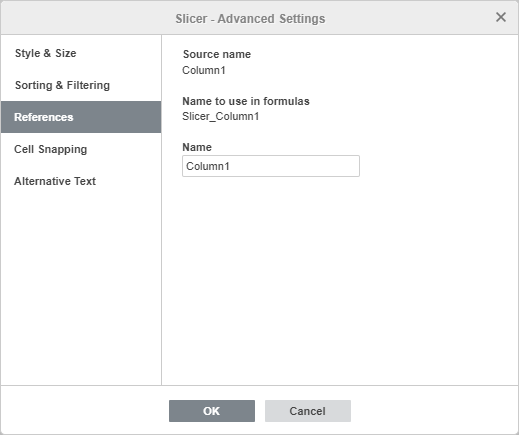Click the Source name label
The image size is (519, 435).
217,54
